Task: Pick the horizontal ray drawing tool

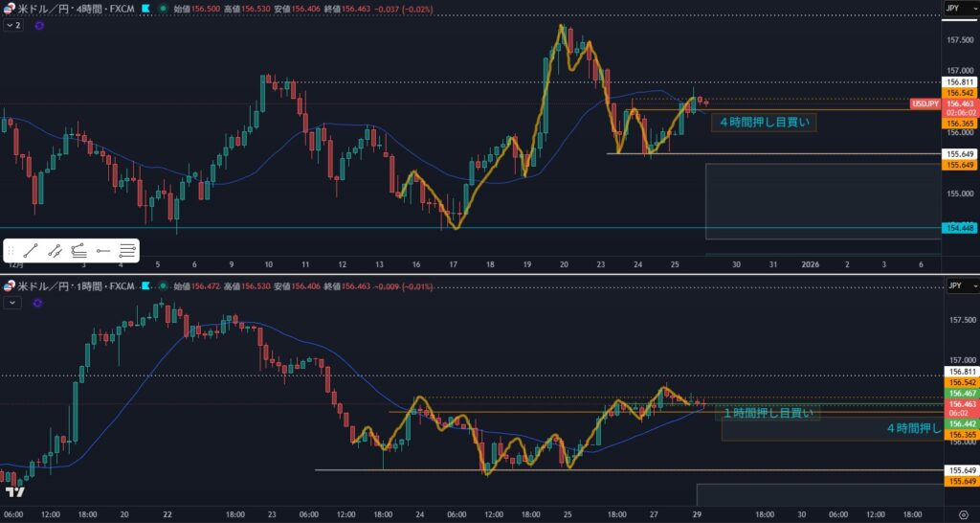Action: 103,250
